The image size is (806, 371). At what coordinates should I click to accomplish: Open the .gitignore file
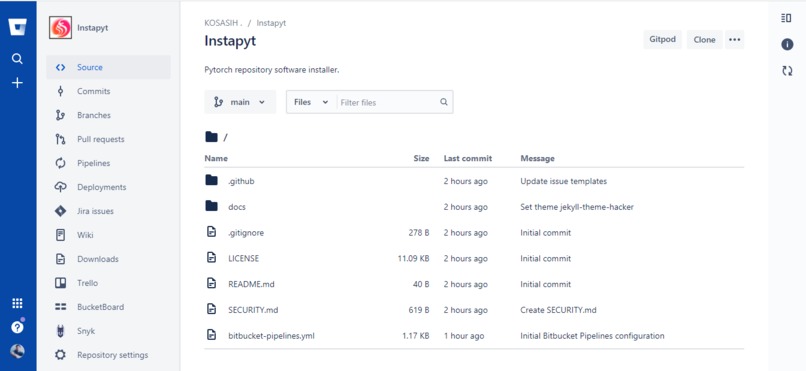click(x=246, y=233)
